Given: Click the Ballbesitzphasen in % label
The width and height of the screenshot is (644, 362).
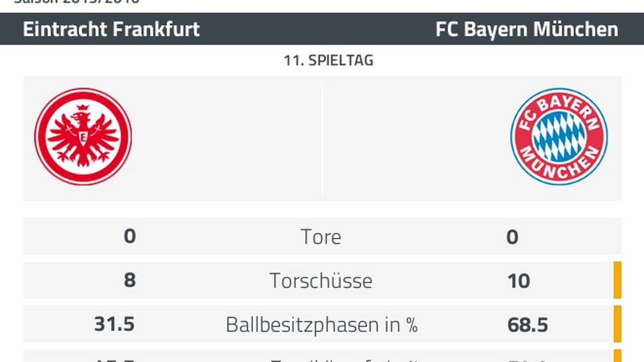Looking at the screenshot, I should click(x=322, y=325).
